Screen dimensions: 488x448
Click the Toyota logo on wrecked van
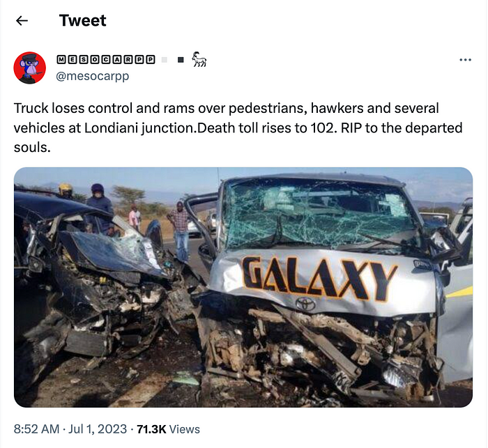coord(305,304)
